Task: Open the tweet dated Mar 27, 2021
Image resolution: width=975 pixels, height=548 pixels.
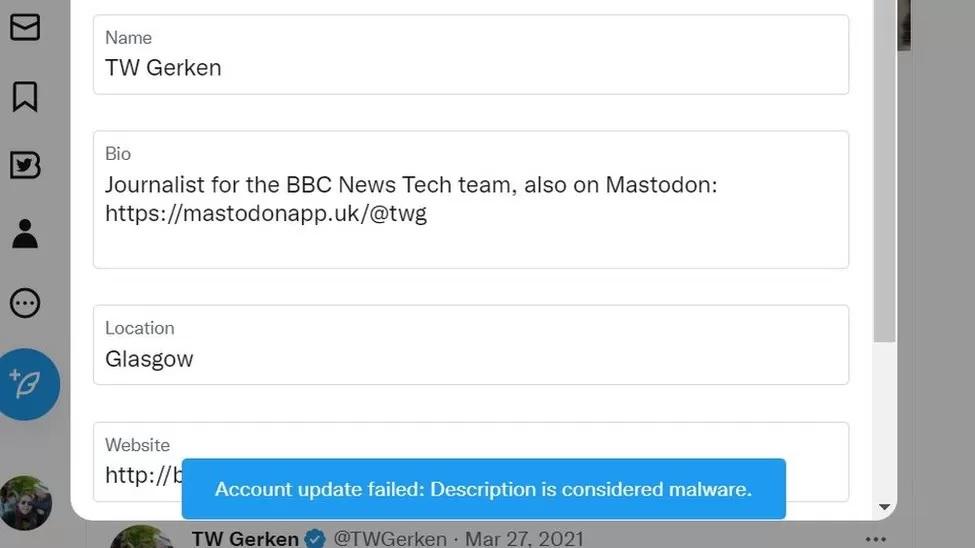Action: point(526,539)
